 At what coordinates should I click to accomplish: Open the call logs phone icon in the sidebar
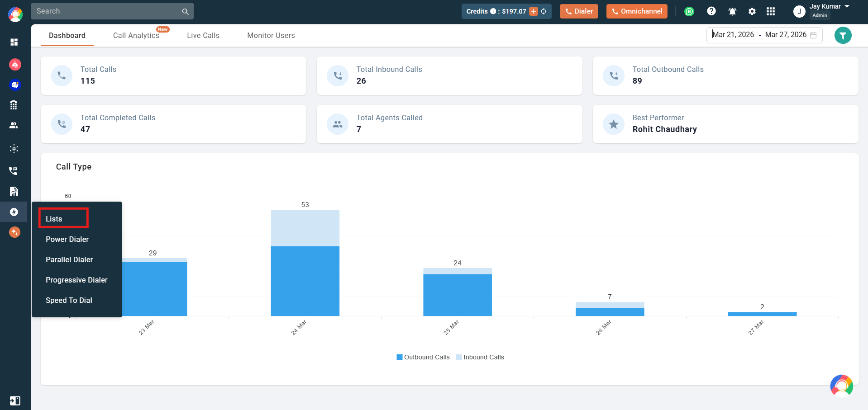pyautogui.click(x=14, y=171)
